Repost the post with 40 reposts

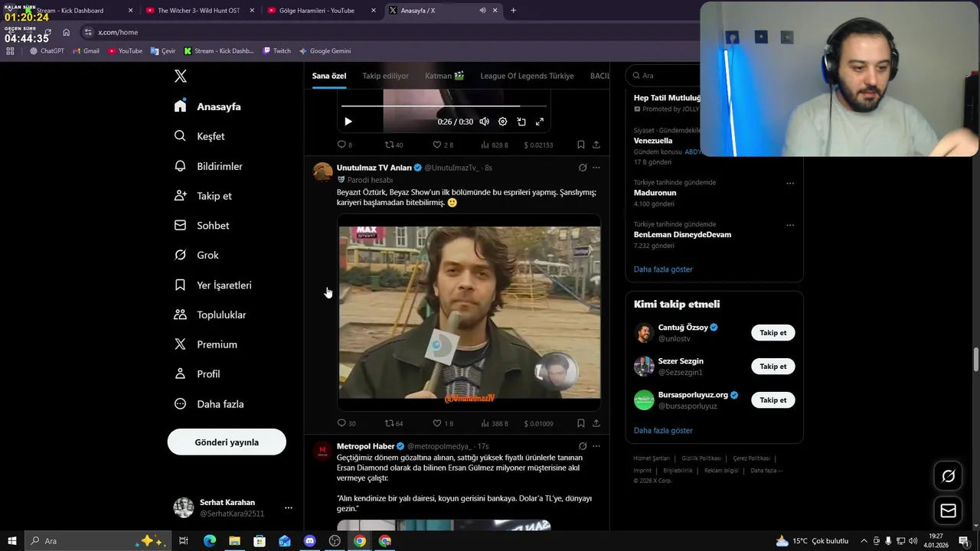pyautogui.click(x=394, y=145)
